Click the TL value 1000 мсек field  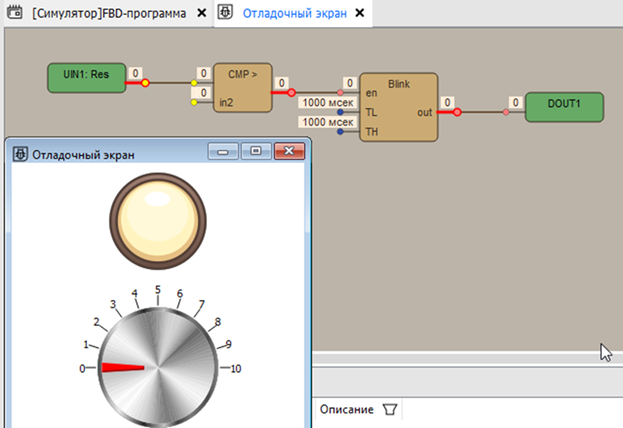click(322, 103)
